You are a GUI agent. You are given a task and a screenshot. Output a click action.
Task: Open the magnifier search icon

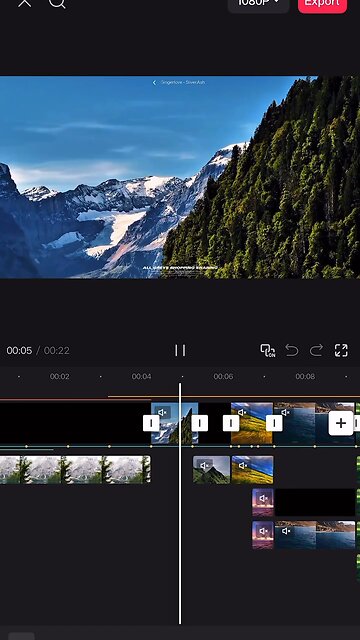point(57,3)
